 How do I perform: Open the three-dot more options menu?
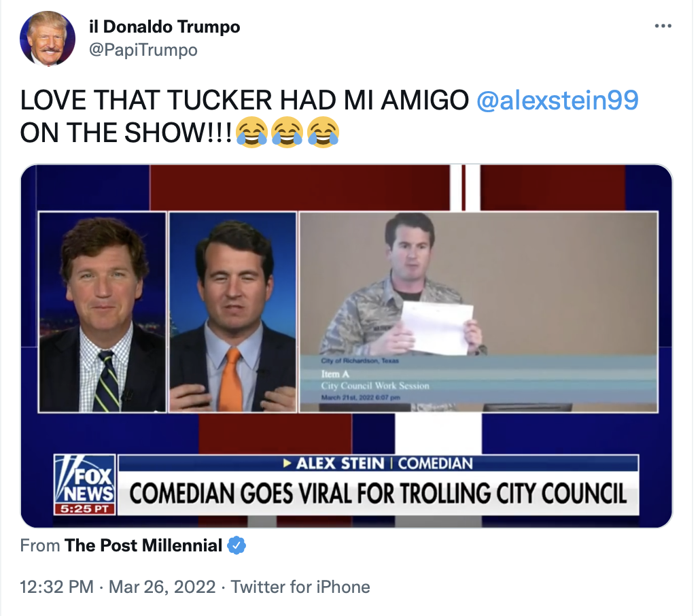click(x=663, y=26)
